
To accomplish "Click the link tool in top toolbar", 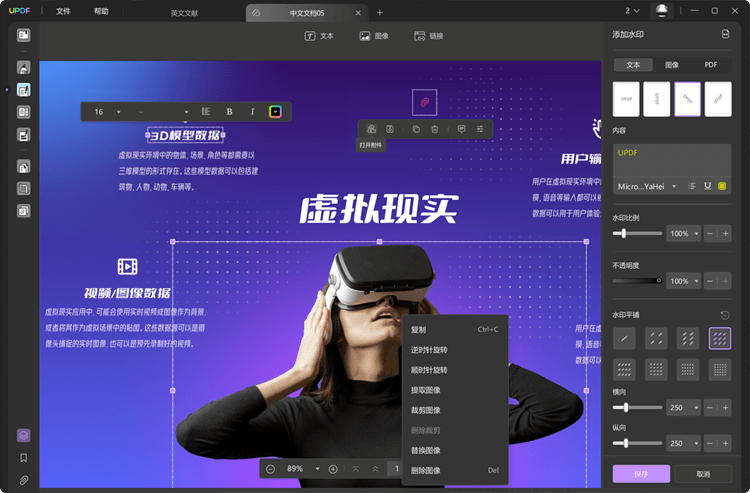I will 429,36.
